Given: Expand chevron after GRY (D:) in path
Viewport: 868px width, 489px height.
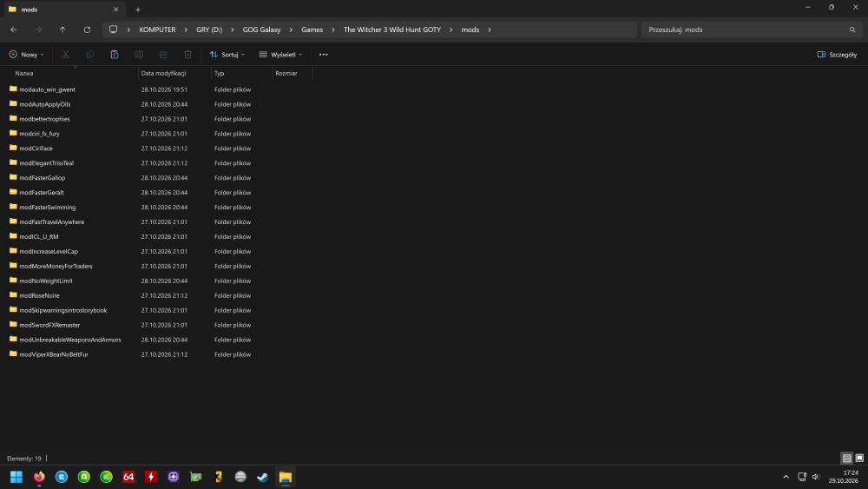Looking at the screenshot, I should point(232,30).
